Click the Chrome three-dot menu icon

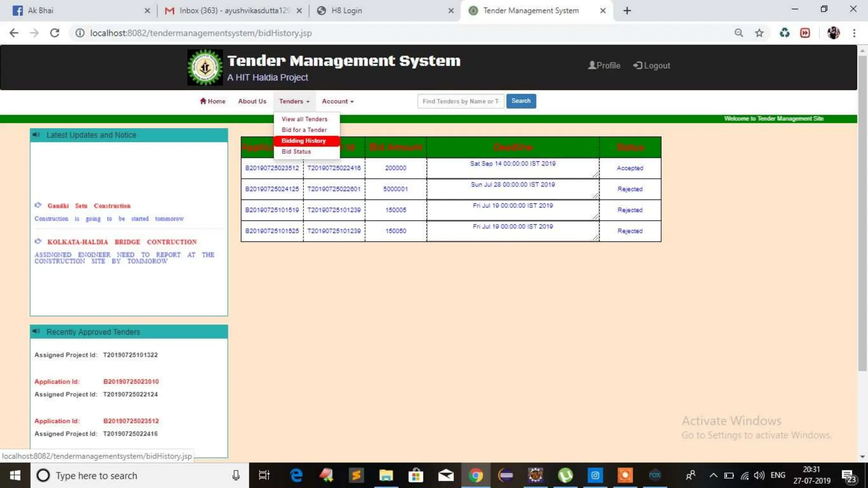tap(854, 33)
